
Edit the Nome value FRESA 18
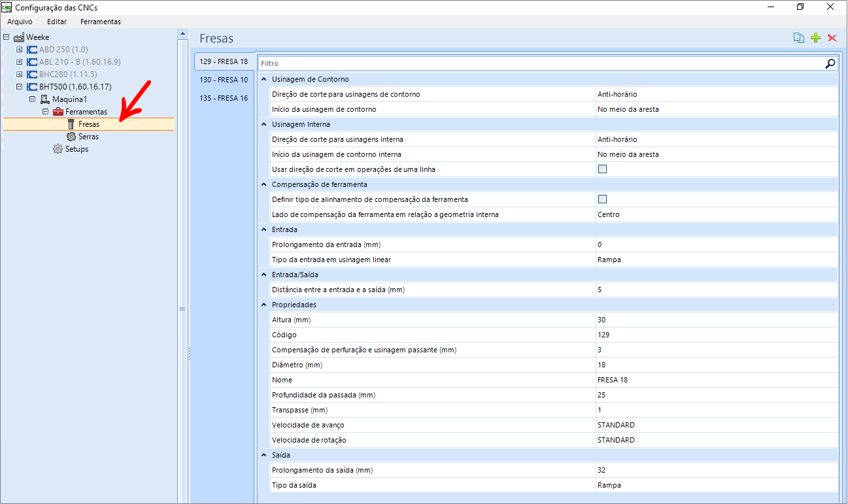717,380
